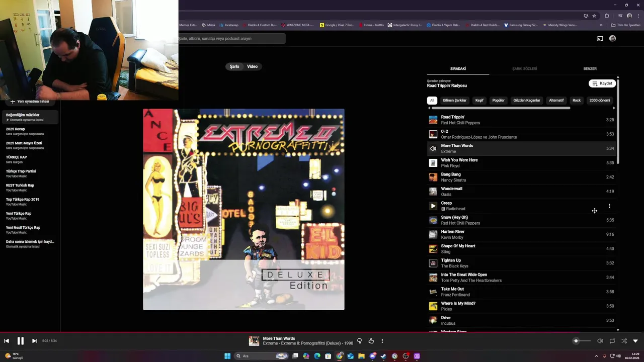Open the TÜRKÇE RAP playlist
The height and width of the screenshot is (362, 644).
[x=29, y=159]
